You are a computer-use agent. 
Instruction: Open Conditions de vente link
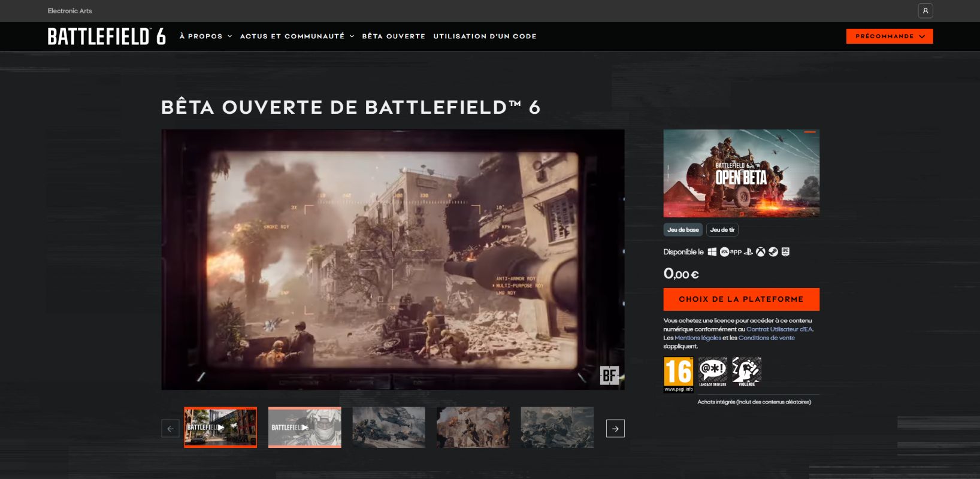tap(767, 338)
